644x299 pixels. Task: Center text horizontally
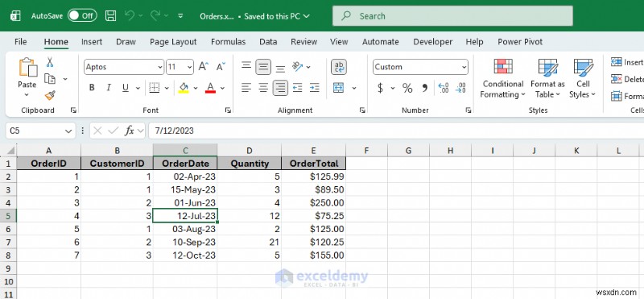click(x=263, y=88)
